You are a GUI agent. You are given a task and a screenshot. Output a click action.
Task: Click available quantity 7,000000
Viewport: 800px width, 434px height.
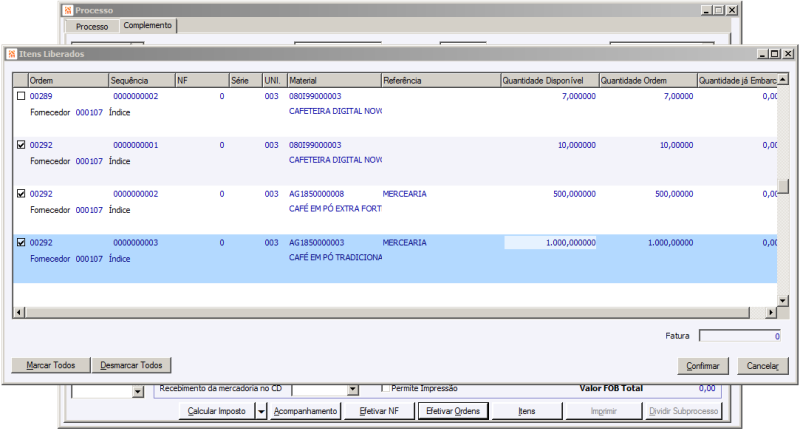[579, 96]
